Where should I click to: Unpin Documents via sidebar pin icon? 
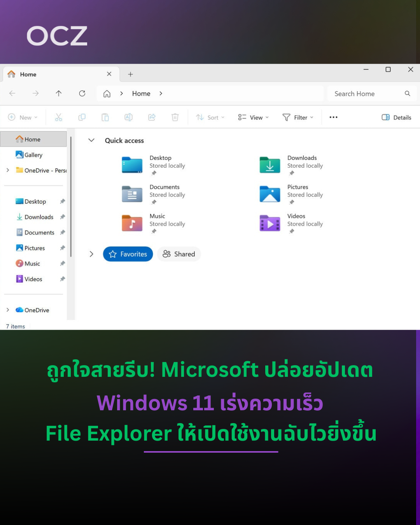[62, 233]
